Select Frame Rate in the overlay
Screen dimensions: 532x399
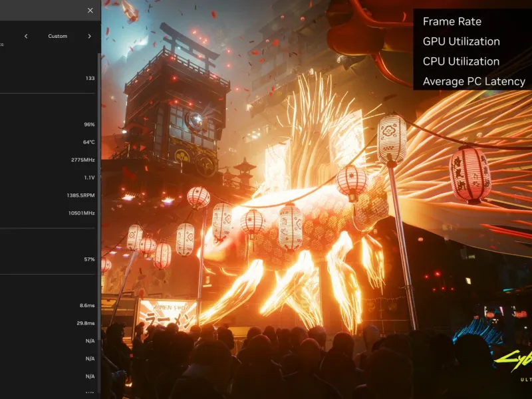(452, 22)
